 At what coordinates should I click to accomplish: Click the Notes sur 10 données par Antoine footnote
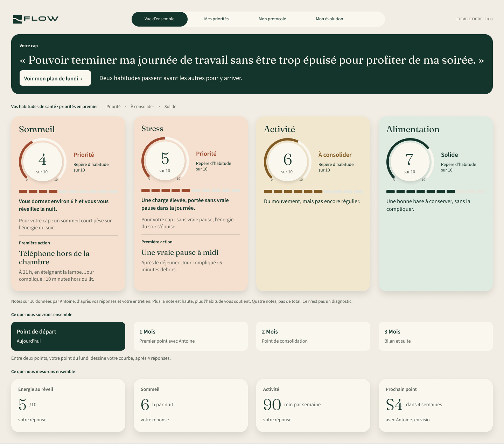tap(182, 301)
